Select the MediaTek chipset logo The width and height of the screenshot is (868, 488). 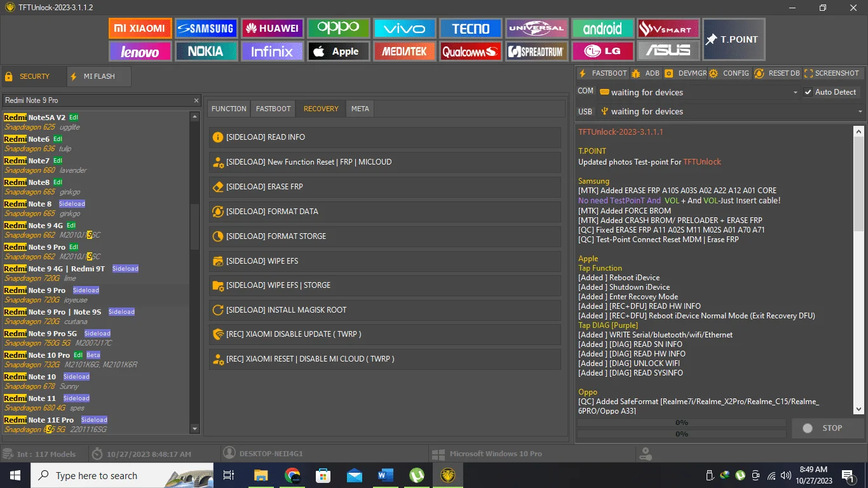click(x=404, y=51)
